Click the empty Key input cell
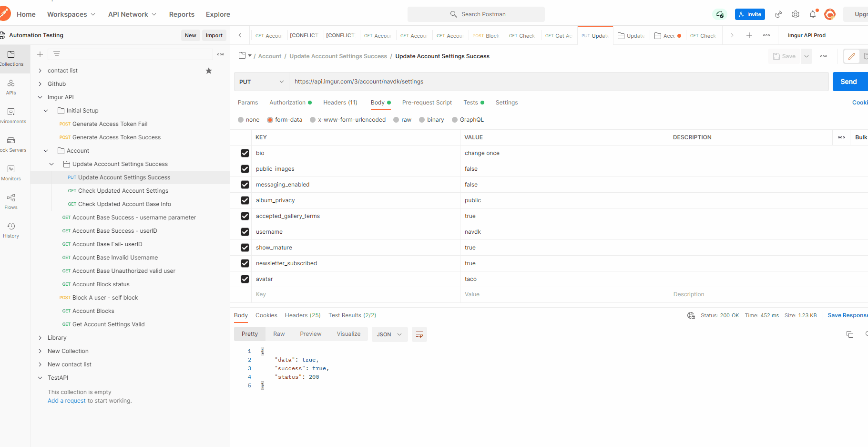868x447 pixels. coord(356,294)
